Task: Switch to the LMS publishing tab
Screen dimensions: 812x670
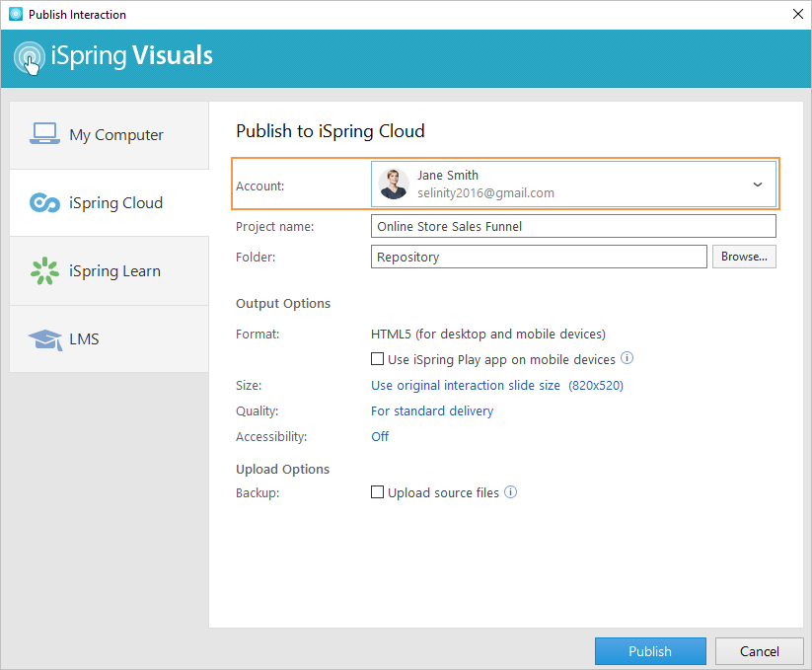Action: [x=110, y=339]
